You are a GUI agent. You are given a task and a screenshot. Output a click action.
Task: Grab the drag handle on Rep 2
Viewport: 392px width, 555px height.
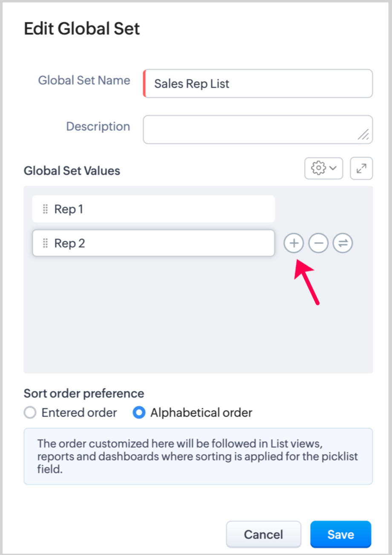(45, 243)
